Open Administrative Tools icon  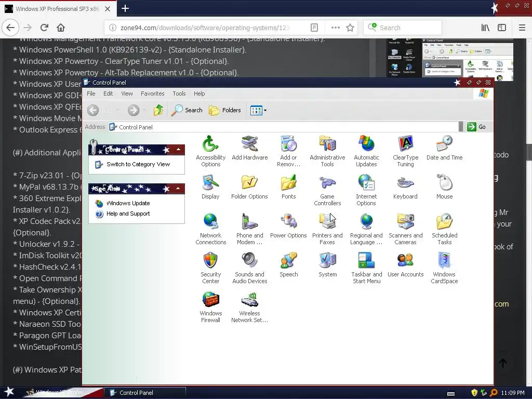327,151
